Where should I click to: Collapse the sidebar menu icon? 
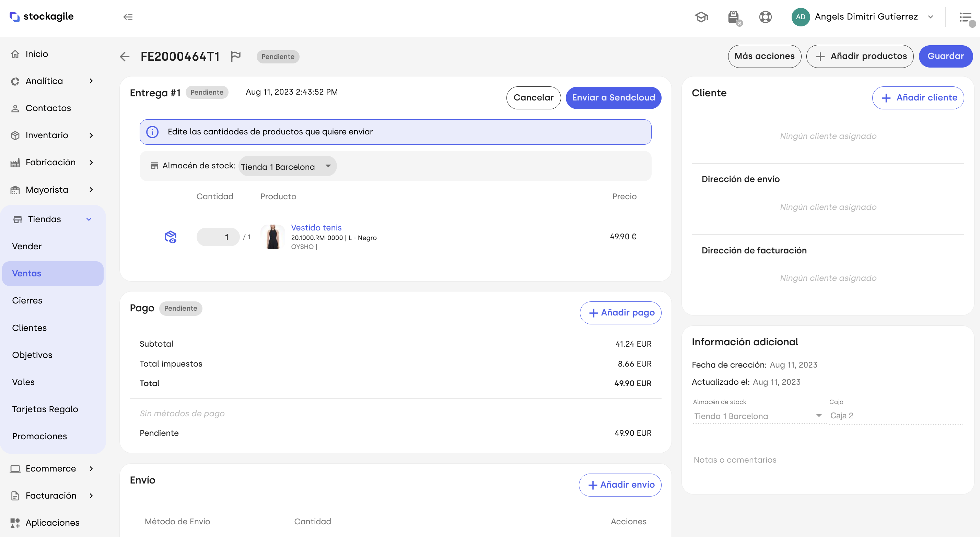click(x=128, y=17)
